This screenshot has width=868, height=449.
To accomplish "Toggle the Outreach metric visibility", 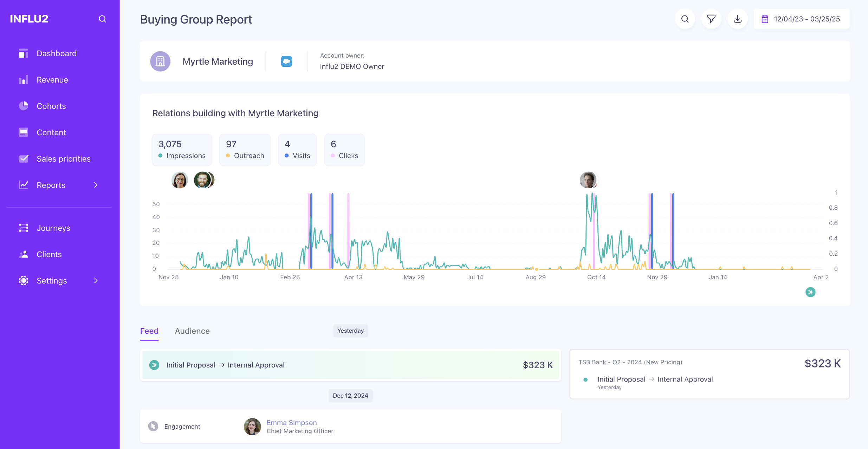I will pos(245,150).
